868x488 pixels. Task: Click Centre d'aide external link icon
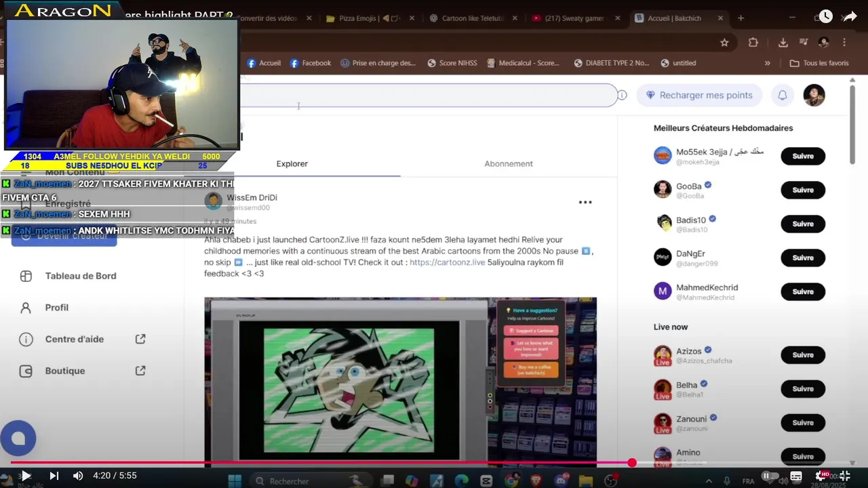pos(140,339)
